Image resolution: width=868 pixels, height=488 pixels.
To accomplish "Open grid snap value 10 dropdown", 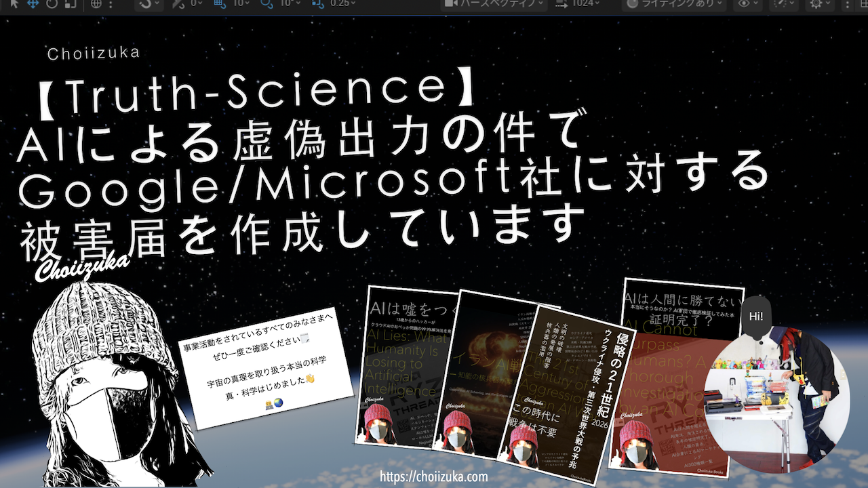I will coord(241,3).
